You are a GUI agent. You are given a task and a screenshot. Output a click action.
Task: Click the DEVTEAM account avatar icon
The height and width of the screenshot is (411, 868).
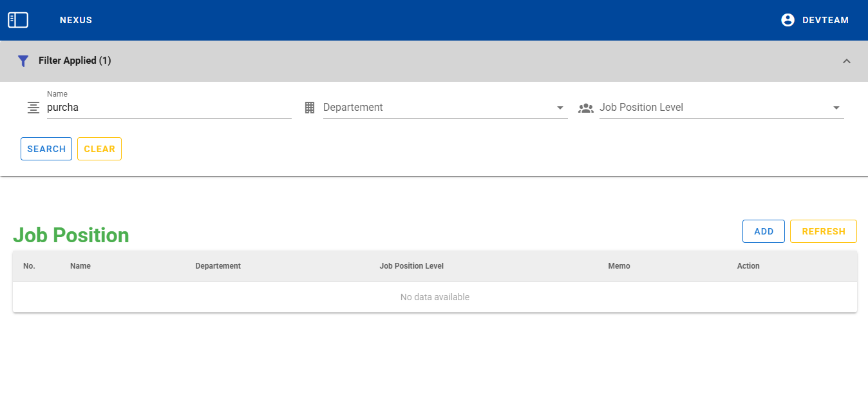(788, 20)
